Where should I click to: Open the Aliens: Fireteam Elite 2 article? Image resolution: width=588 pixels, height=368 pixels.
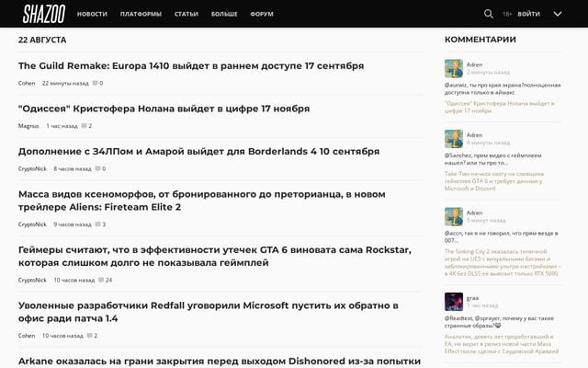(202, 201)
